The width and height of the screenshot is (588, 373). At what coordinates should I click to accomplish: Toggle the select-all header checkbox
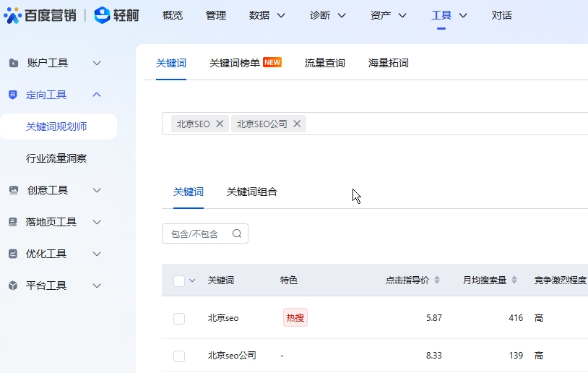point(179,280)
